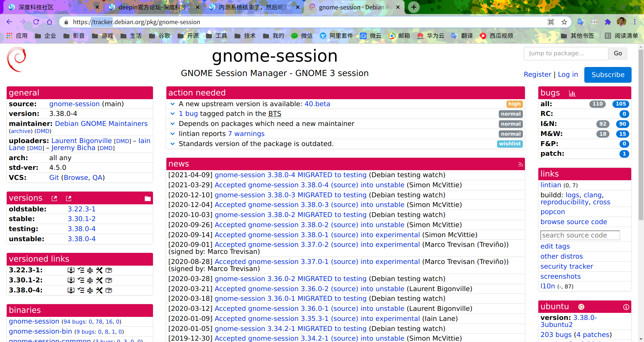Click the download icon for version 3.22.3-1
The image size is (644, 342).
(71, 270)
